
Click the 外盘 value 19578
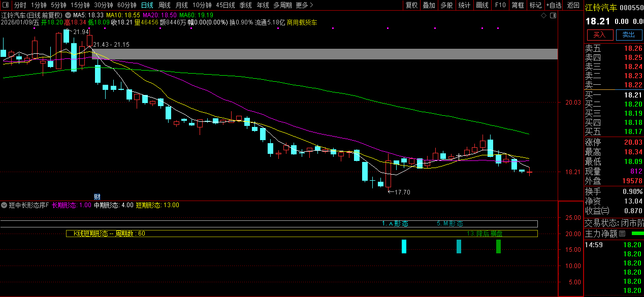pos(633,181)
